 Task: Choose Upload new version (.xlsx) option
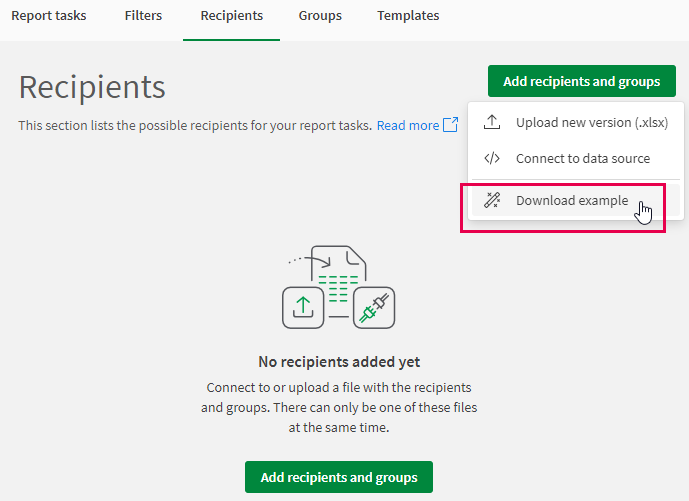[591, 123]
